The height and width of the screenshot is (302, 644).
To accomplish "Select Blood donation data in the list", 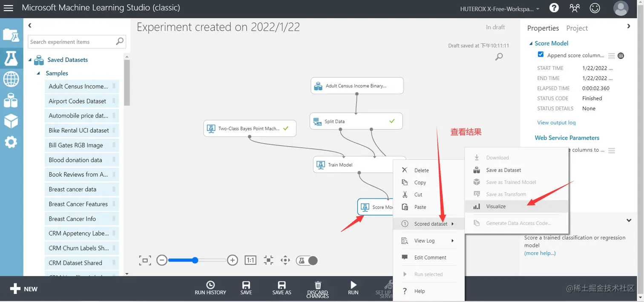I will [x=82, y=160].
